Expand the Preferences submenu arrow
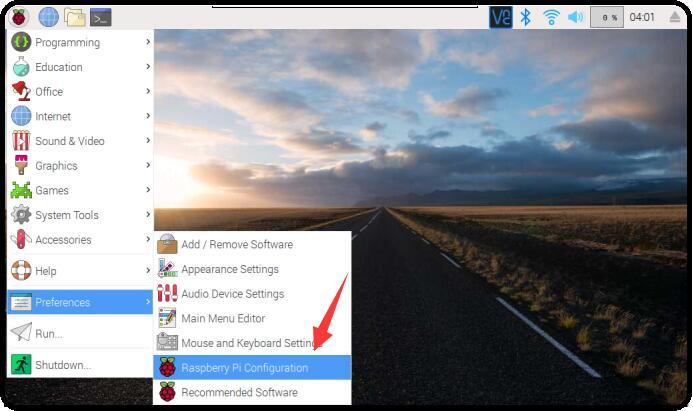Screen dimensions: 693x411 pyautogui.click(x=148, y=301)
